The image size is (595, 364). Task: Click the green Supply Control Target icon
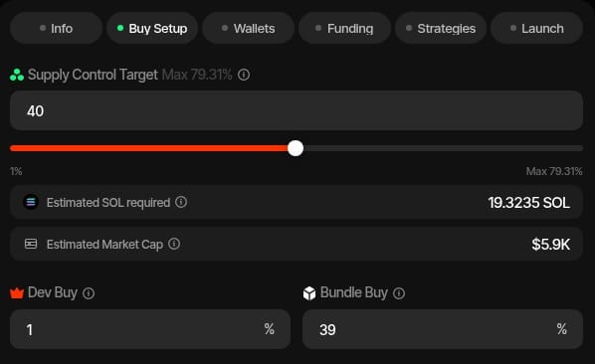point(17,75)
